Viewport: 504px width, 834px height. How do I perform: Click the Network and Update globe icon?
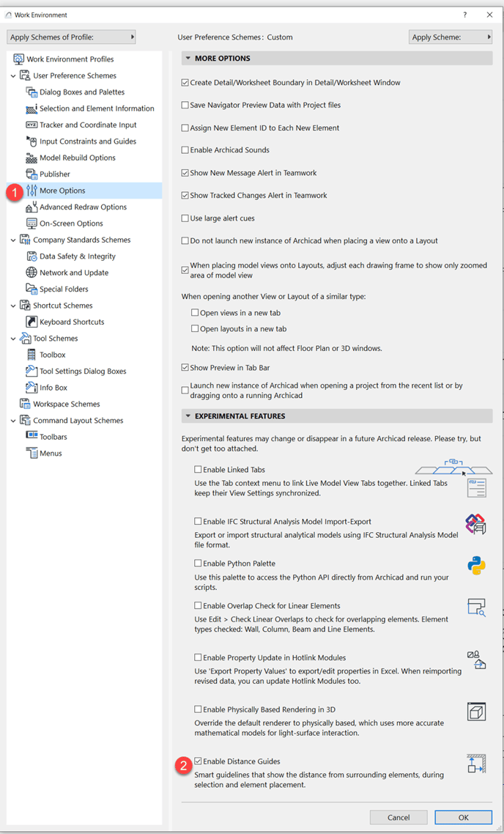[31, 273]
